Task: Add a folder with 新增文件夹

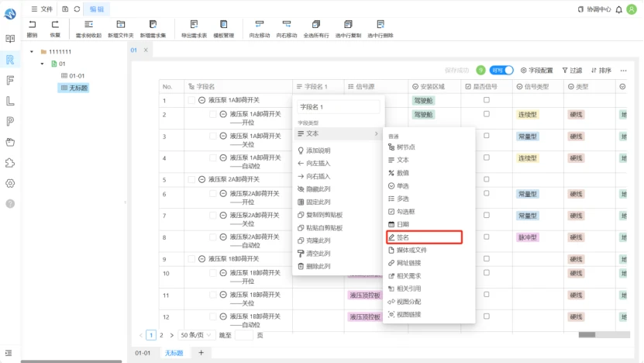Action: [120, 29]
